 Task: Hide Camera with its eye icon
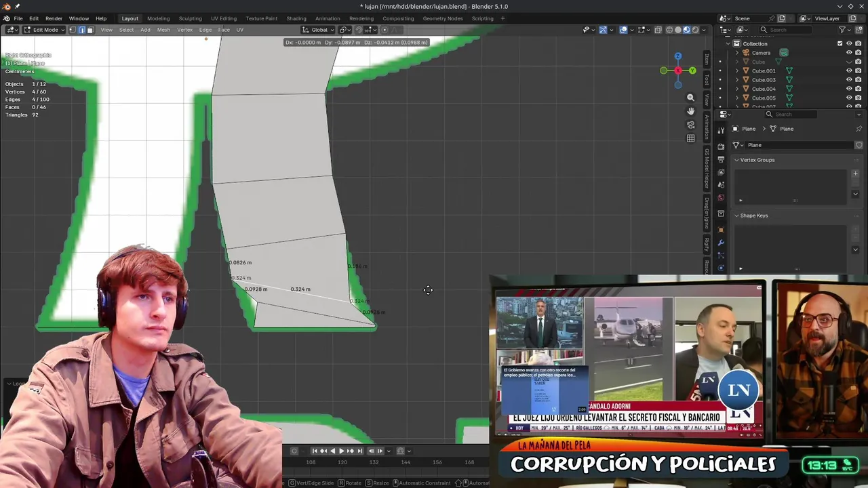[849, 52]
